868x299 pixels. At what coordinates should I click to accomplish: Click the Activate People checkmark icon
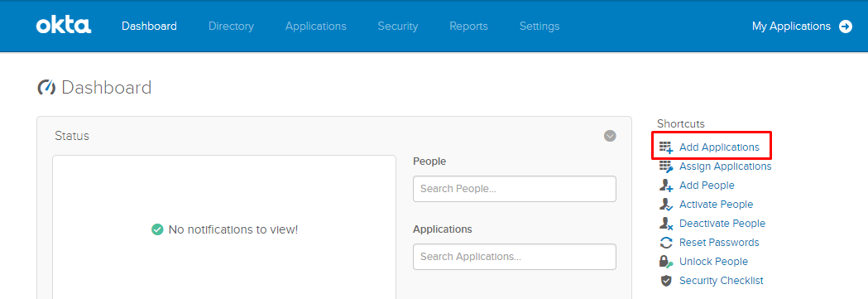[666, 205]
